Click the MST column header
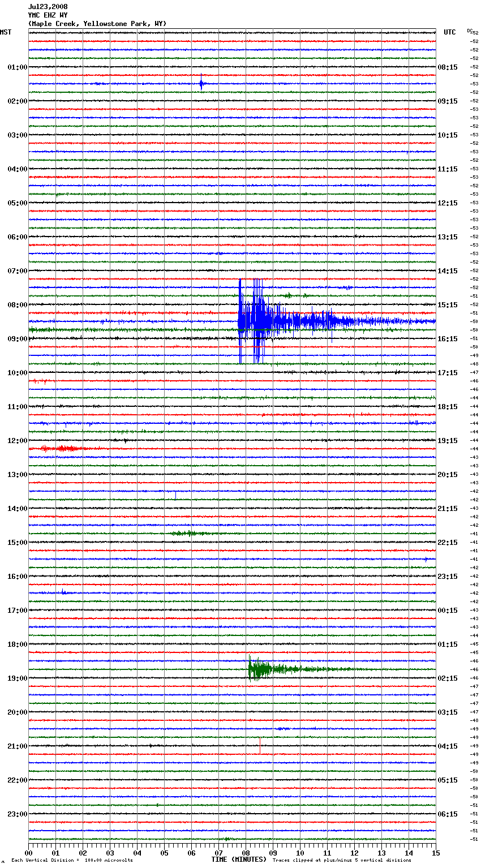 (x=6, y=32)
